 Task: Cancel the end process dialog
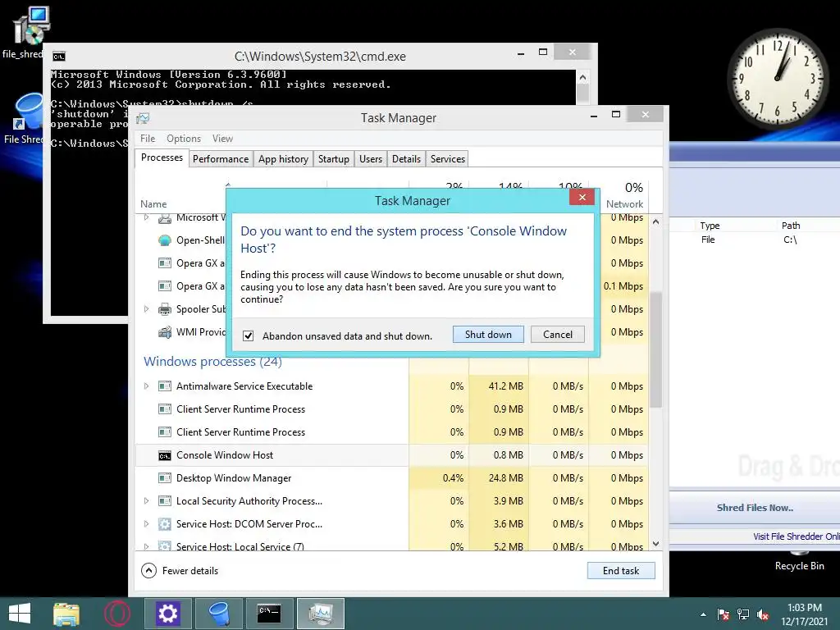pyautogui.click(x=557, y=335)
